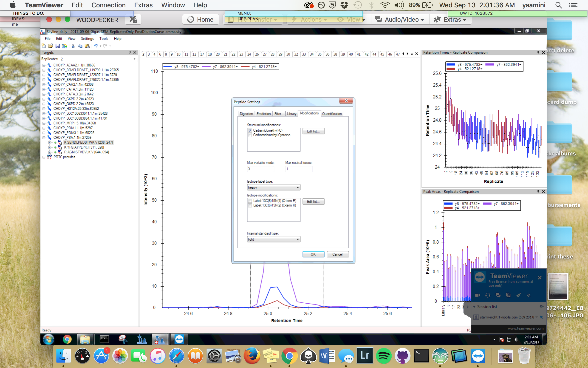Open TeamViewer file box icon

pyautogui.click(x=508, y=295)
